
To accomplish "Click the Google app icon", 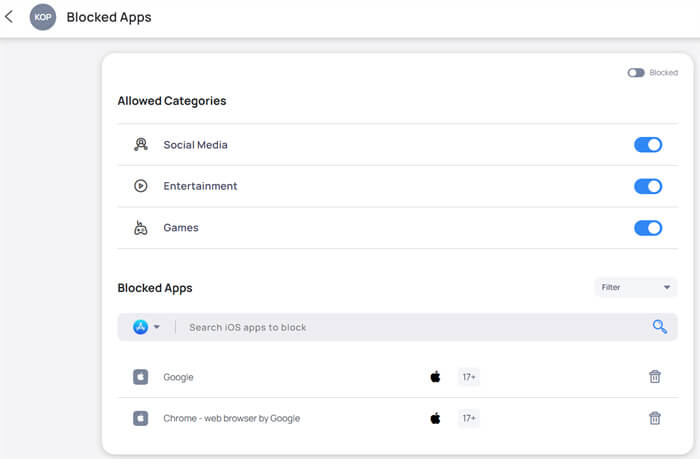I will tap(141, 377).
